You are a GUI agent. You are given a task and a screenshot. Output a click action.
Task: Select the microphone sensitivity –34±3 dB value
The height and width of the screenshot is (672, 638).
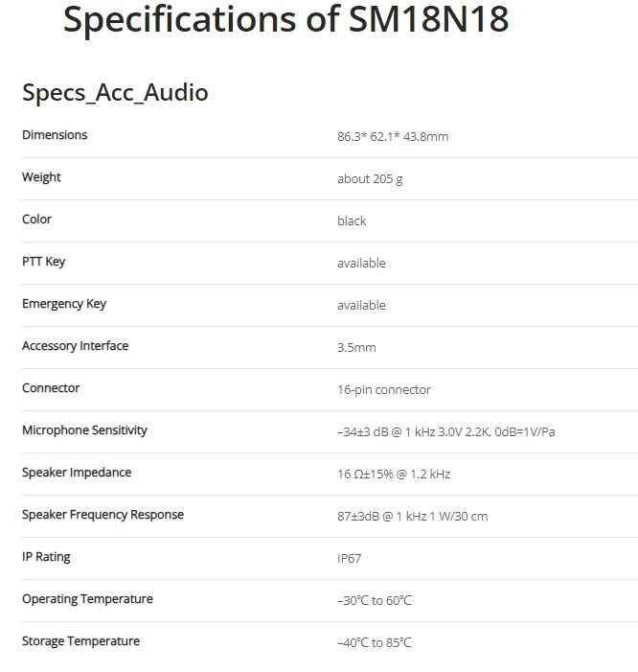click(x=445, y=432)
